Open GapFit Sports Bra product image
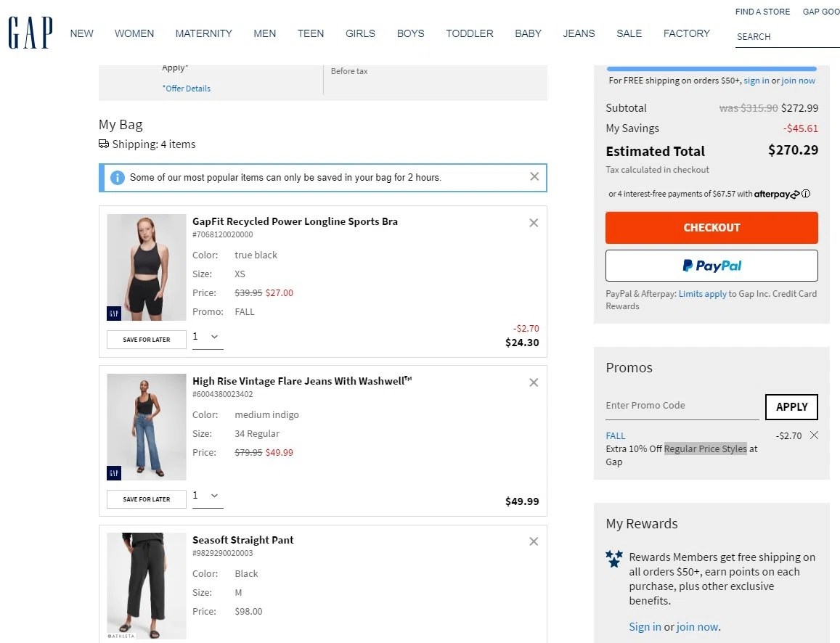This screenshot has width=840, height=643. tap(146, 267)
